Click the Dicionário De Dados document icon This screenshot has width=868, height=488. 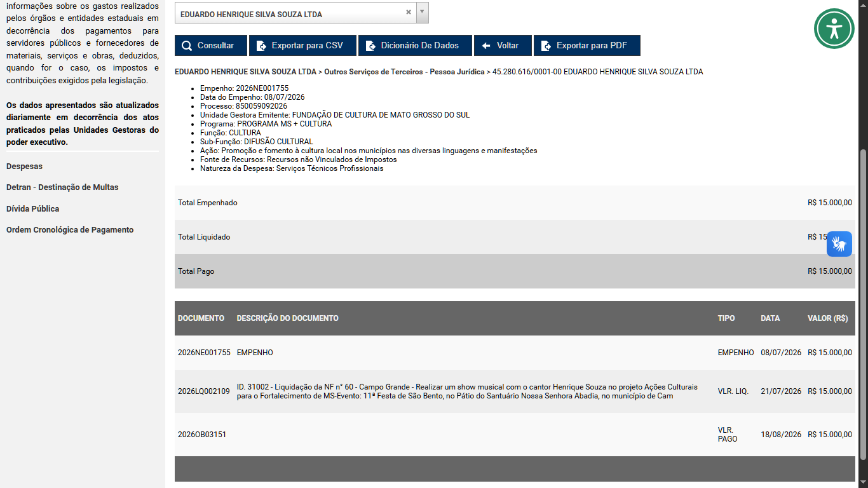pyautogui.click(x=370, y=46)
